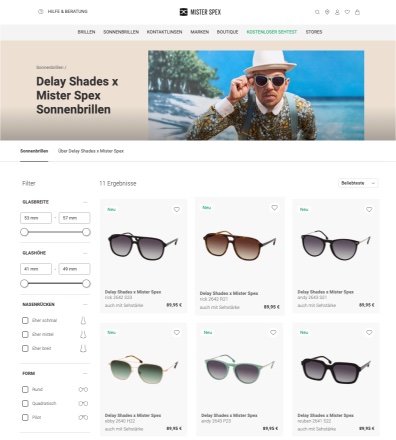Open black rick 2642 S23 sunglasses image
Image resolution: width=396 pixels, height=440 pixels.
[x=143, y=246]
